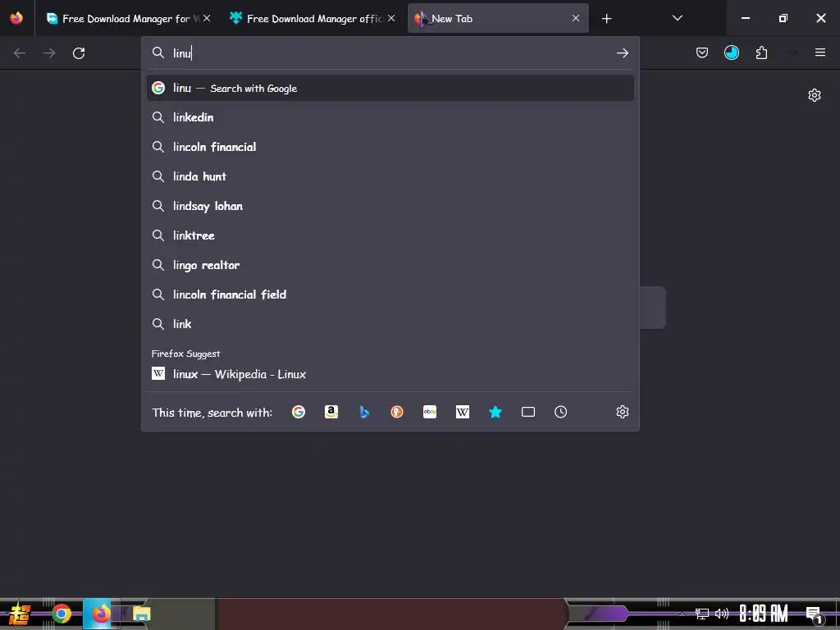Choose the linkedin suggestion
Viewport: 840px width, 630px height.
[x=390, y=117]
